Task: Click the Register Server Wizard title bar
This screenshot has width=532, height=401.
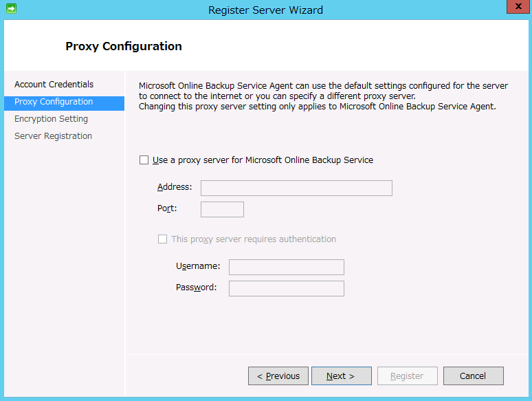Action: 265,10
